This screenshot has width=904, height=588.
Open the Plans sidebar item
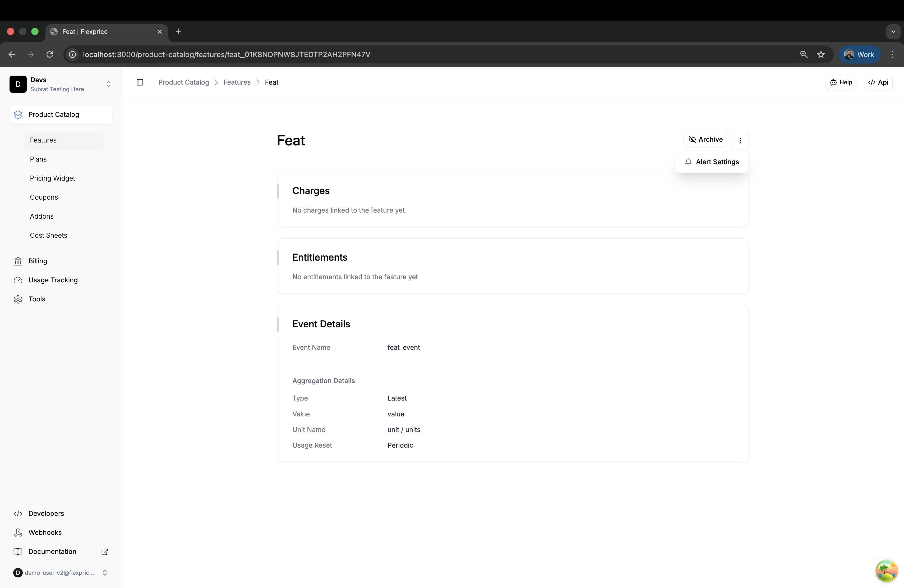(64, 159)
